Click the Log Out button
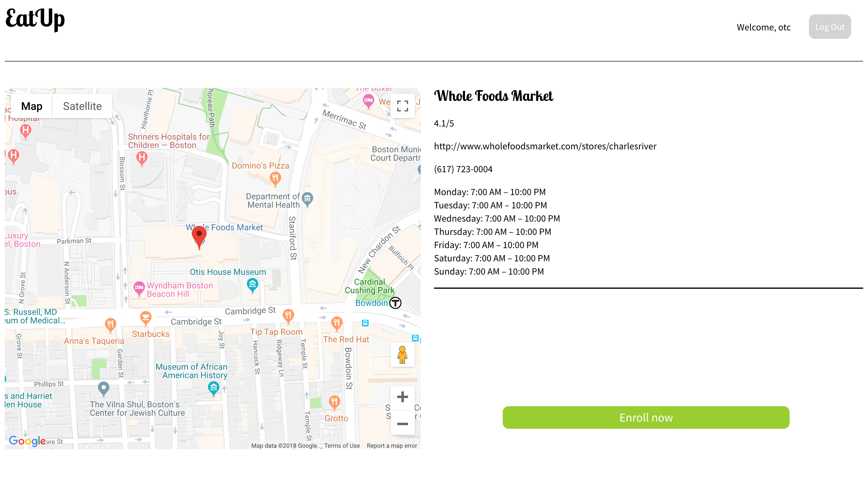Image resolution: width=868 pixels, height=495 pixels. [829, 27]
